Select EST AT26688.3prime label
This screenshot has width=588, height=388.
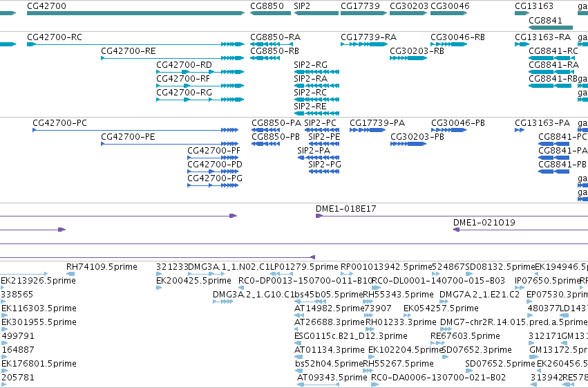(330, 322)
